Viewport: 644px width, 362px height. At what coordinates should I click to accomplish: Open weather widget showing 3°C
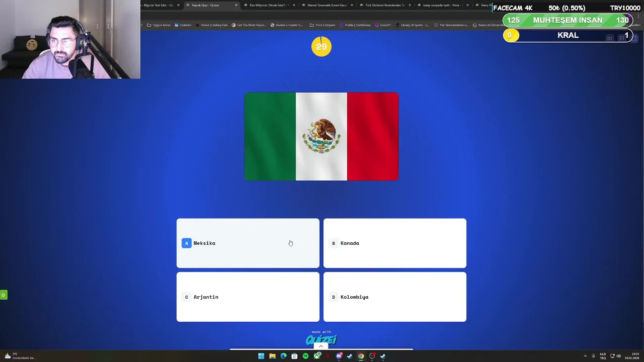(19, 356)
